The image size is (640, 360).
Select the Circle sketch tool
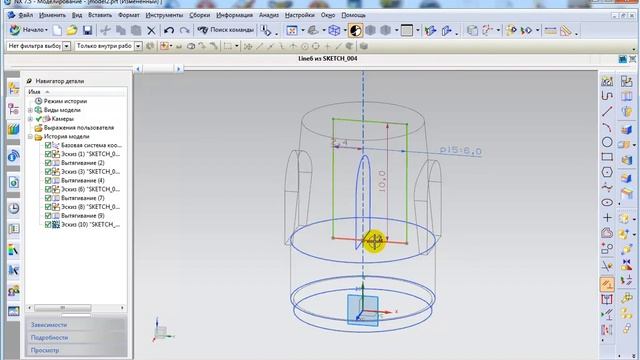(607, 142)
